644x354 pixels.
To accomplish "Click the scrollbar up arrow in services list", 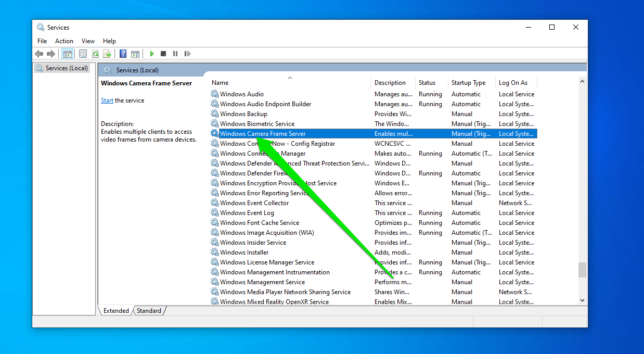I will tap(582, 81).
